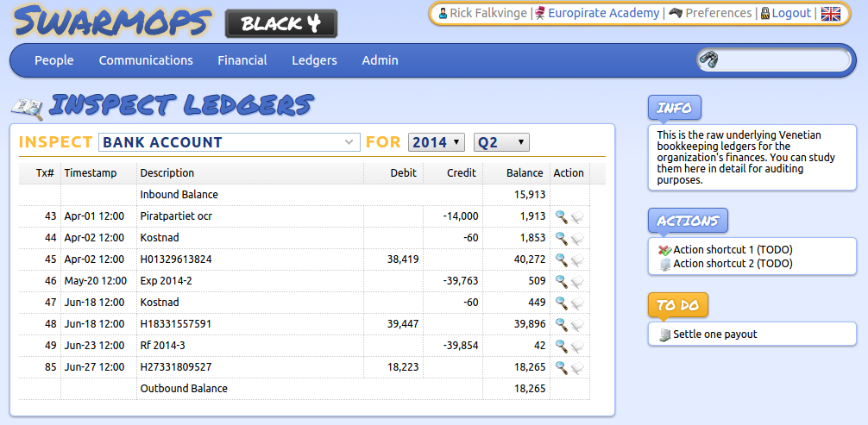
Task: Inspect transaction 49 with magnifier icon
Action: tap(562, 346)
